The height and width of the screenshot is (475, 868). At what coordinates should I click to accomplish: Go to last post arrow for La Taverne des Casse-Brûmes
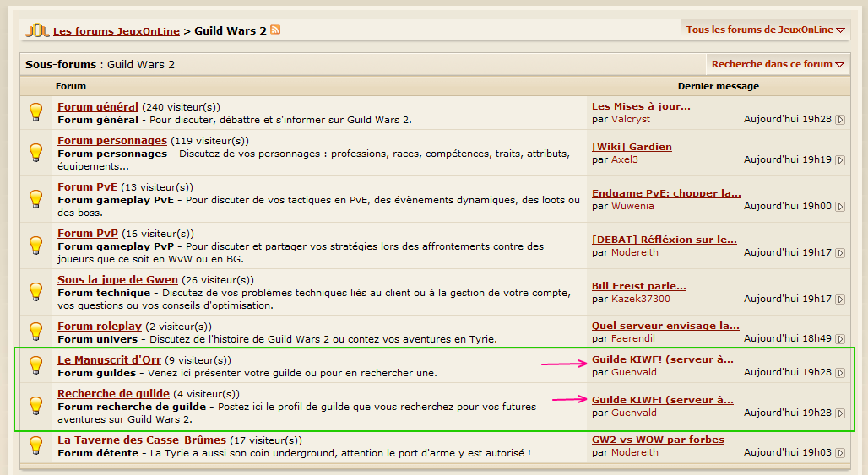(840, 453)
